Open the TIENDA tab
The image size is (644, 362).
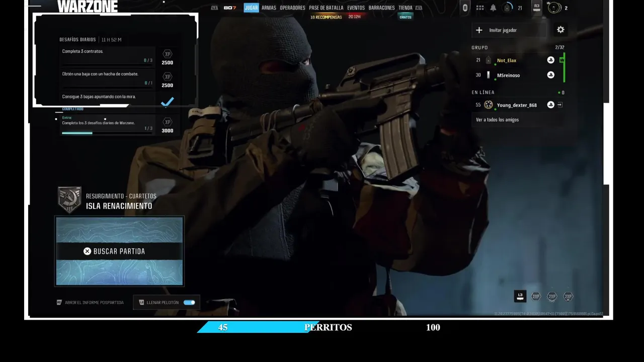click(x=405, y=8)
